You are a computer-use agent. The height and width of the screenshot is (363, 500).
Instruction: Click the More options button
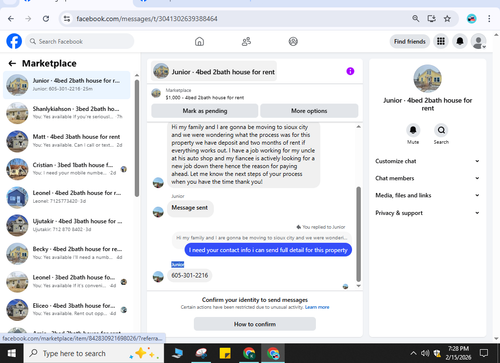click(309, 111)
